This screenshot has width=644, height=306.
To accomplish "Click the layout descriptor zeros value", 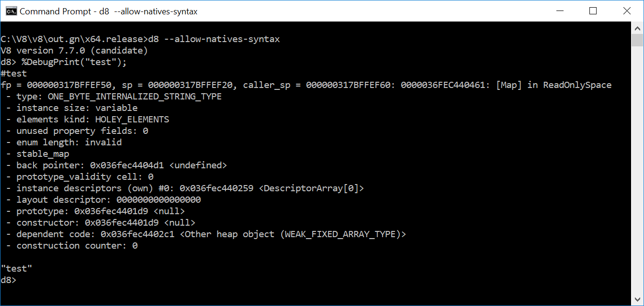I will [158, 199].
